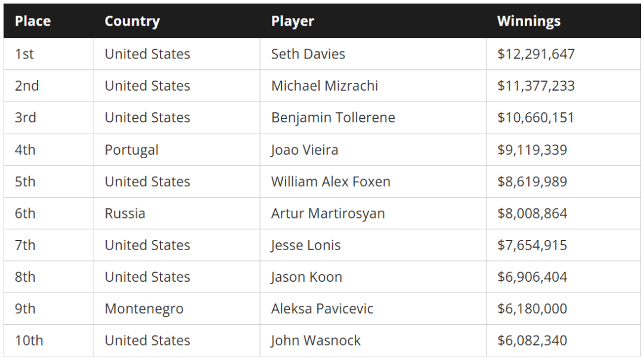Select the Russia country cell
Screen dimensions: 644x360
(x=177, y=214)
